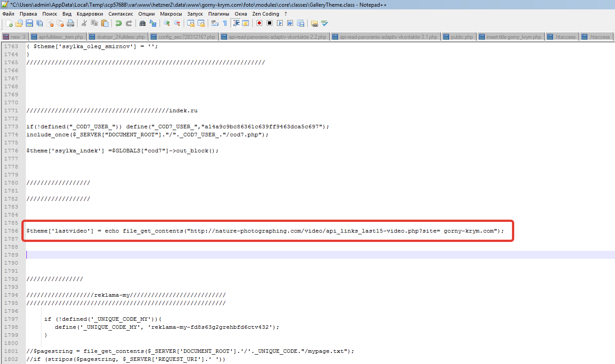Create a new document with the New icon

[x=9, y=23]
